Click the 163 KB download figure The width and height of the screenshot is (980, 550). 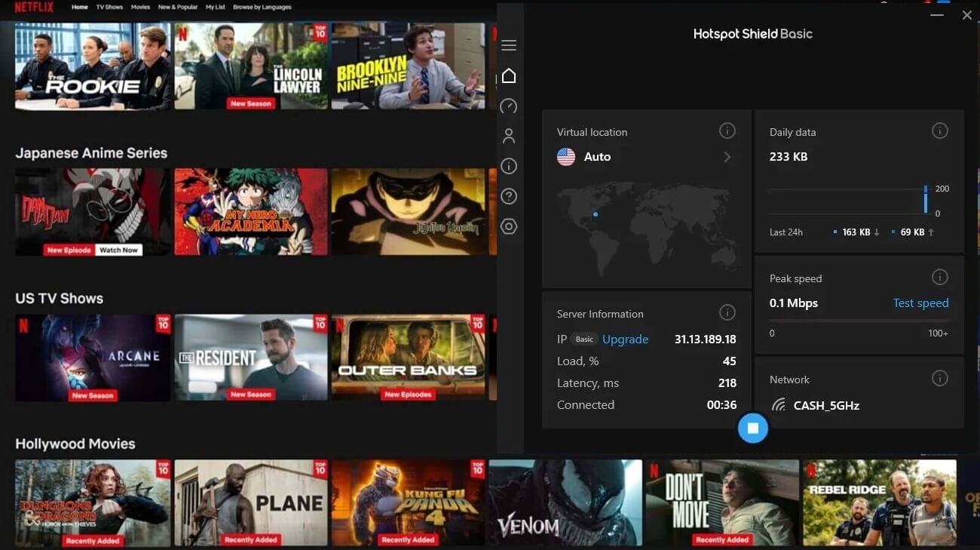[857, 232]
